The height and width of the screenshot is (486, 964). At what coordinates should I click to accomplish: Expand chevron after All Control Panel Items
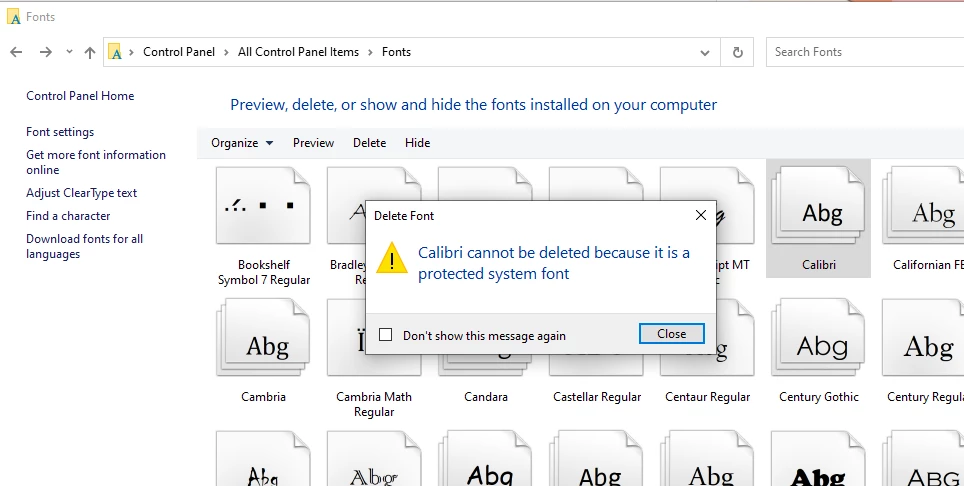coord(370,52)
